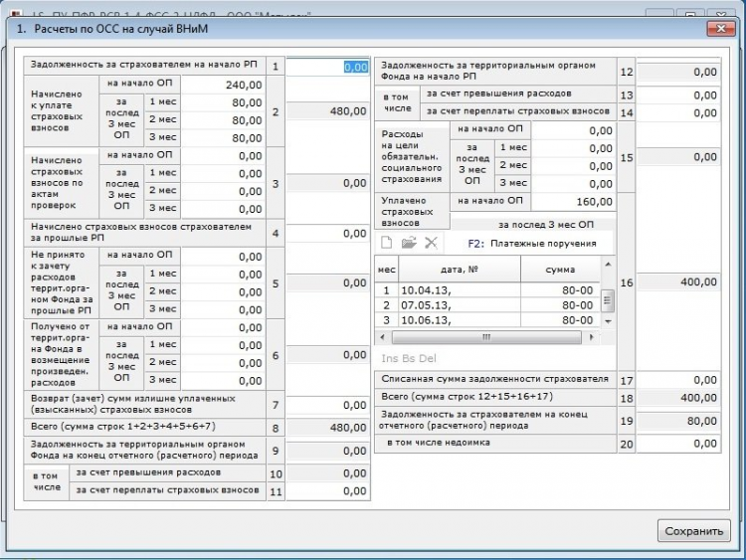
Task: Click line 8 total value 480,00
Action: pos(328,428)
